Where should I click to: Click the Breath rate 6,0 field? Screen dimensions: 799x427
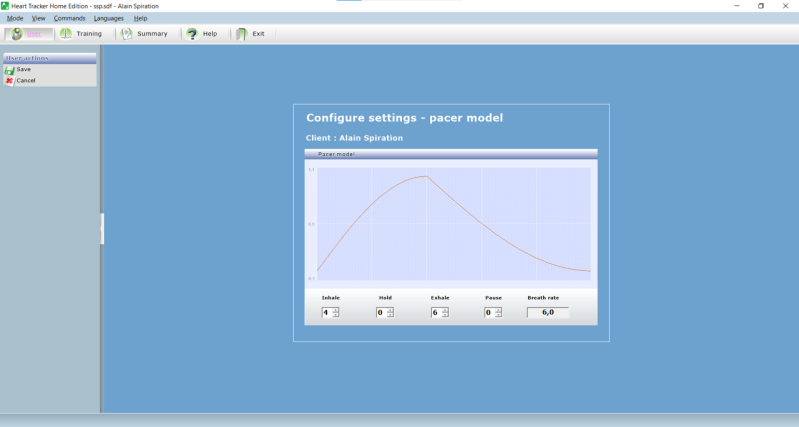(548, 312)
